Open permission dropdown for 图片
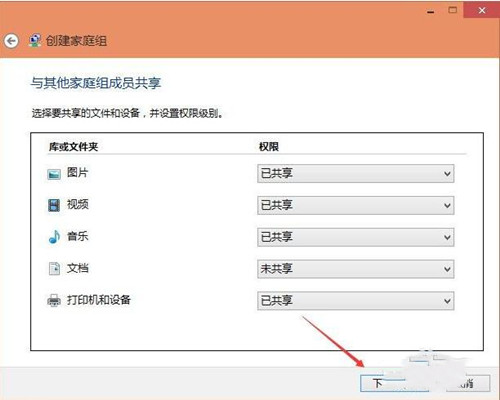The height and width of the screenshot is (400, 500). [355, 174]
